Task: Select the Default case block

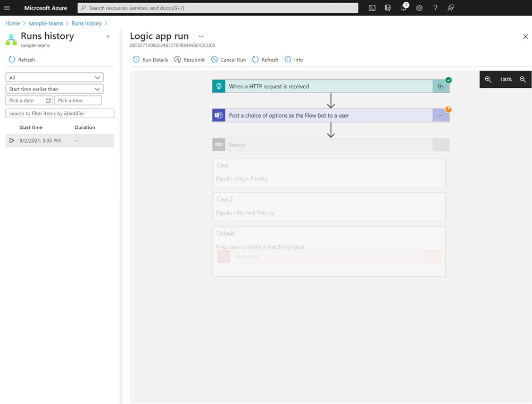Action: (x=329, y=252)
